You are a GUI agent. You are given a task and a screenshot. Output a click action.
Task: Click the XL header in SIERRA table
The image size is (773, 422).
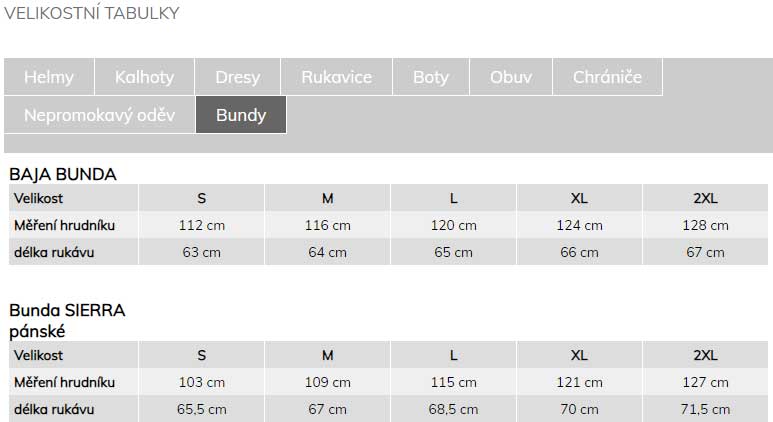[579, 355]
